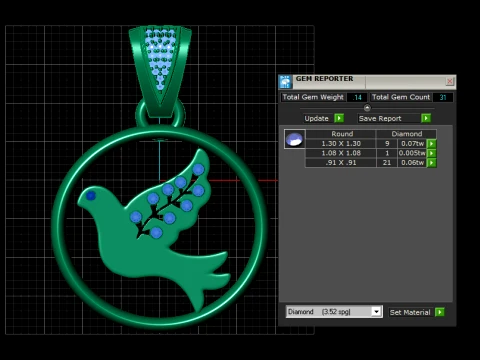Click the green arrow on the 1.30 X 1.30 row
This screenshot has width=480, height=360.
coord(432,144)
